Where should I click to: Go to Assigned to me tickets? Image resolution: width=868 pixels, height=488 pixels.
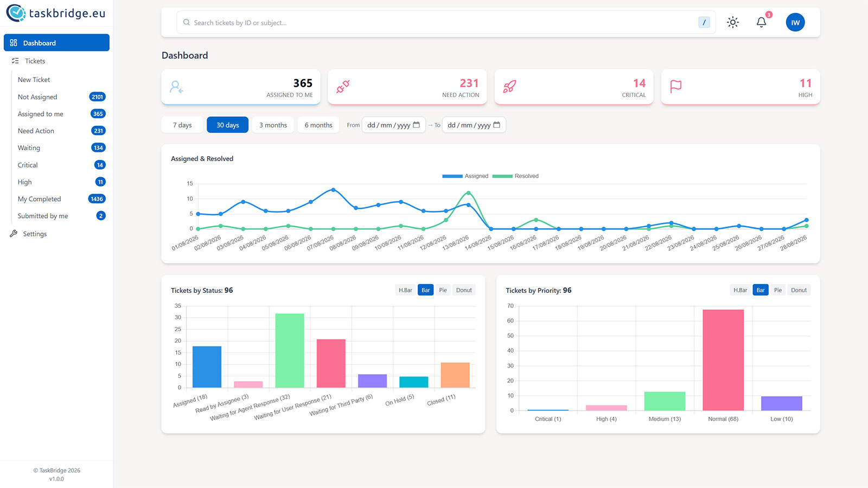click(x=60, y=114)
